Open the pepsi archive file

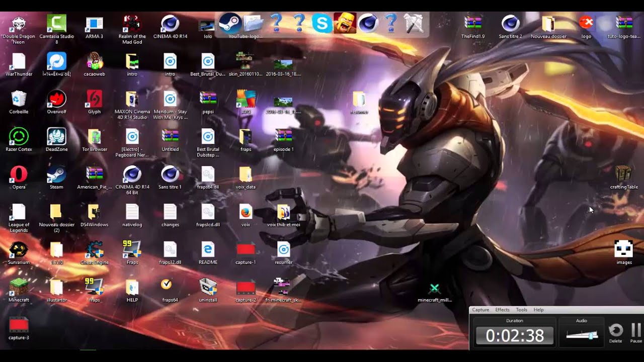pyautogui.click(x=208, y=99)
